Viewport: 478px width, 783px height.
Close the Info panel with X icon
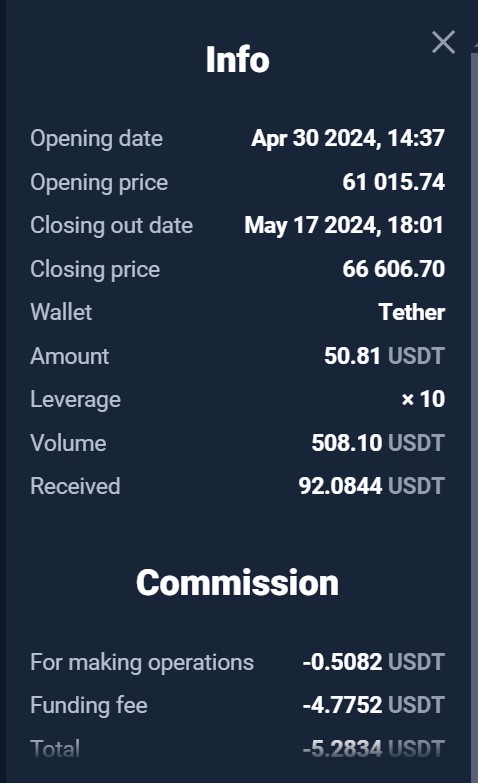click(x=443, y=42)
